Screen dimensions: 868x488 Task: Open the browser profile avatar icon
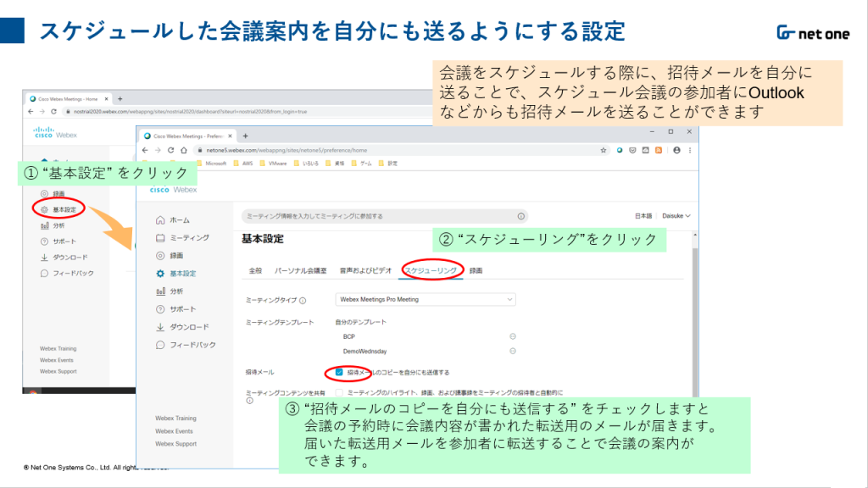(676, 150)
